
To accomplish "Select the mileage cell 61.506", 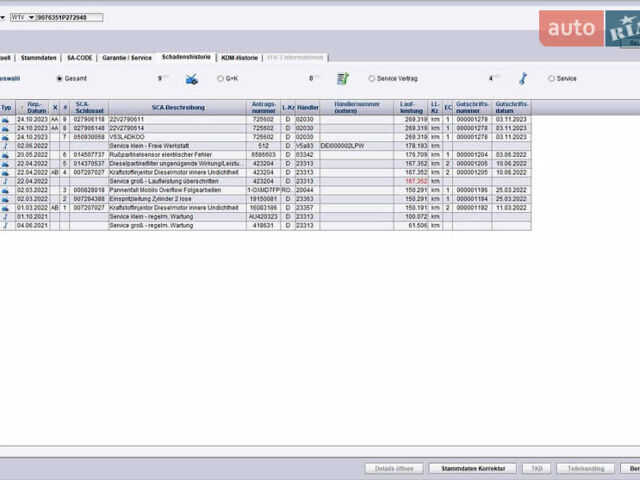I will coord(411,226).
